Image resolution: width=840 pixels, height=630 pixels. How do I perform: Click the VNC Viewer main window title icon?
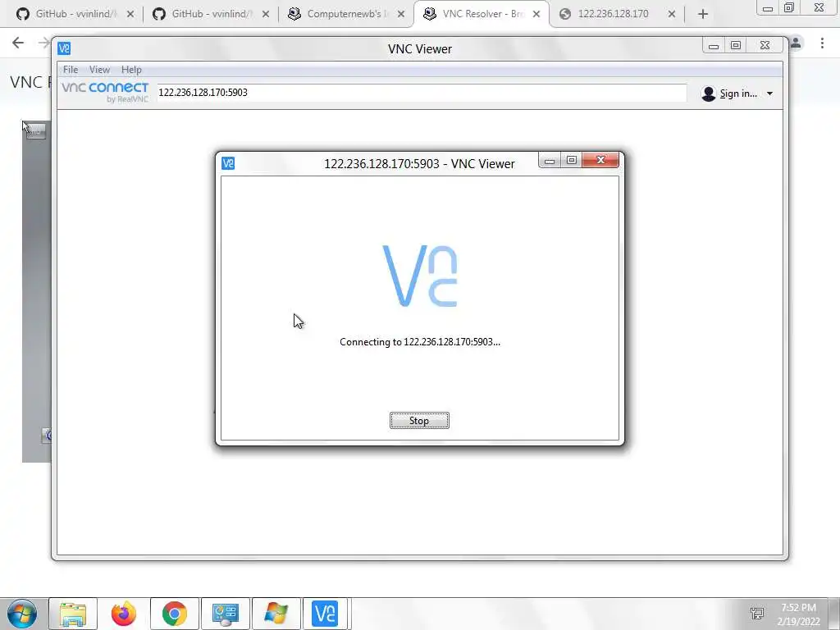click(x=64, y=48)
